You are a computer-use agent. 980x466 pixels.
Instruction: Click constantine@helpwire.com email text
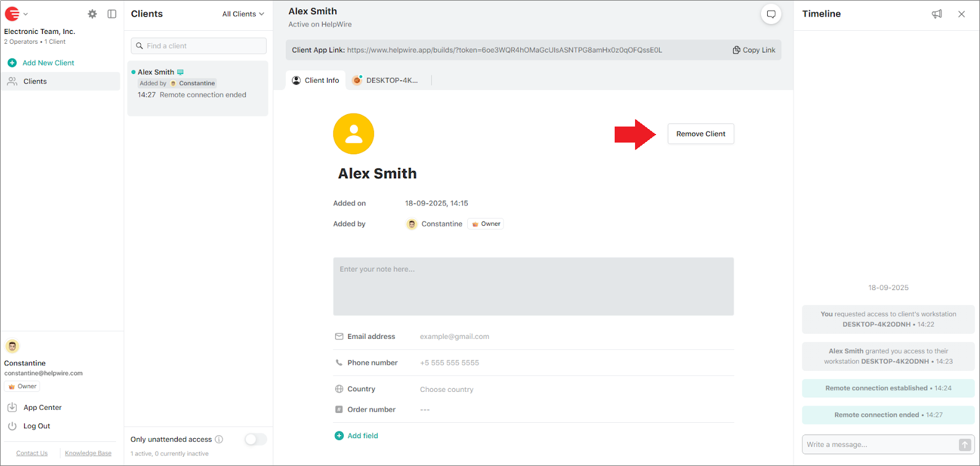43,373
